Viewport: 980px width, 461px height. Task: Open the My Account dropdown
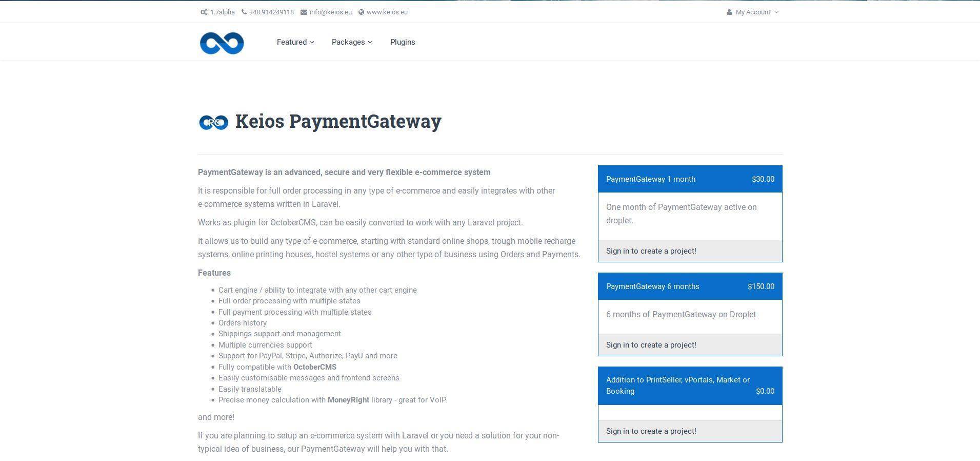752,12
